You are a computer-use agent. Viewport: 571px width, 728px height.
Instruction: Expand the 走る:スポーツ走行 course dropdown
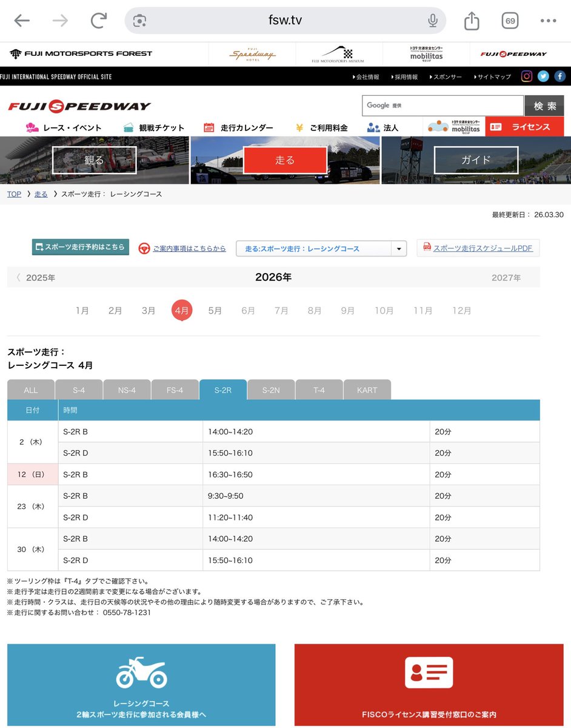(x=321, y=249)
